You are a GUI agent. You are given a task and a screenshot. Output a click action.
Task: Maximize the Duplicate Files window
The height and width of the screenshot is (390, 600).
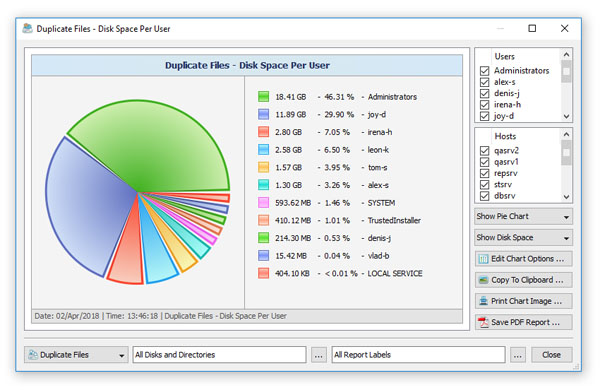532,28
